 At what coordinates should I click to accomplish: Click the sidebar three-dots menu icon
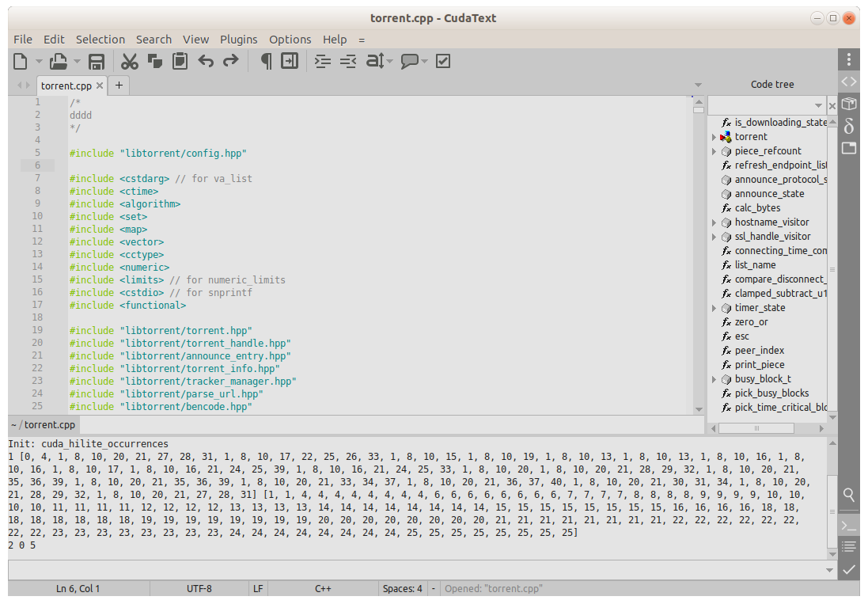click(x=849, y=59)
